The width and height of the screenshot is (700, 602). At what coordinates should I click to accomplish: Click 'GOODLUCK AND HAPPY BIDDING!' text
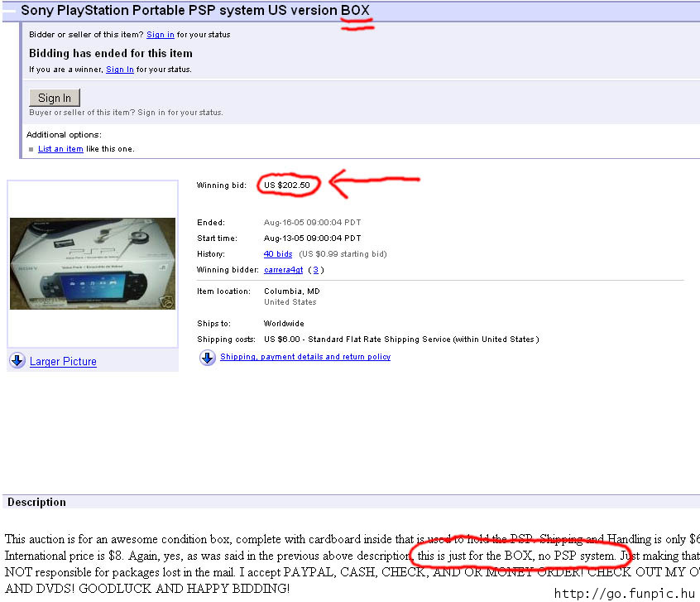(184, 589)
